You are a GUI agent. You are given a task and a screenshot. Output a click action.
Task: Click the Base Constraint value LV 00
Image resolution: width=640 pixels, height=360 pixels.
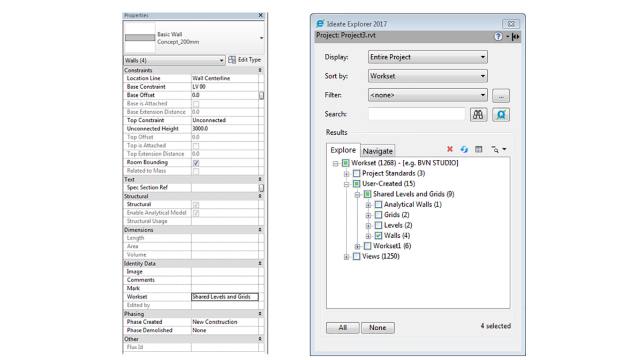(x=225, y=87)
